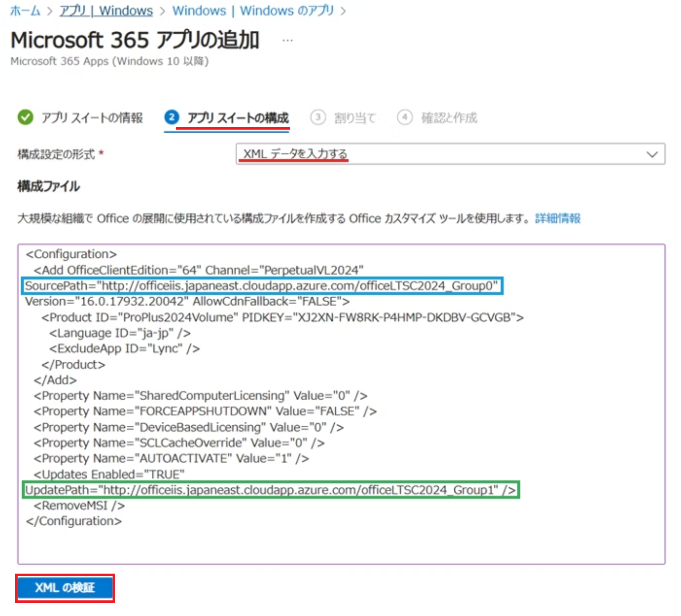
Task: Click the AUTOACTIVATE property line
Action: click(x=171, y=459)
